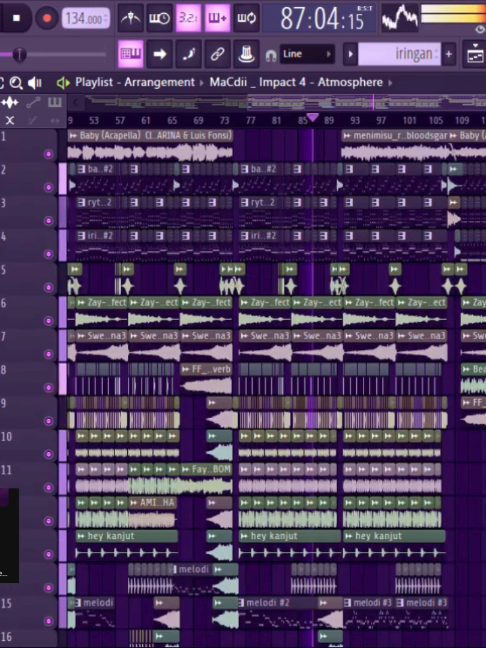Click the 134.000 tempo field
486x648 pixels.
point(86,19)
